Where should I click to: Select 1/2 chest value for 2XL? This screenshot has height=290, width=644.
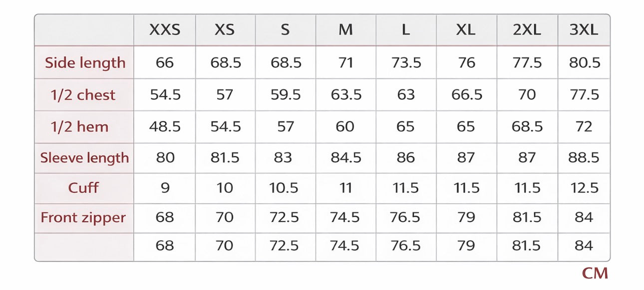[527, 95]
